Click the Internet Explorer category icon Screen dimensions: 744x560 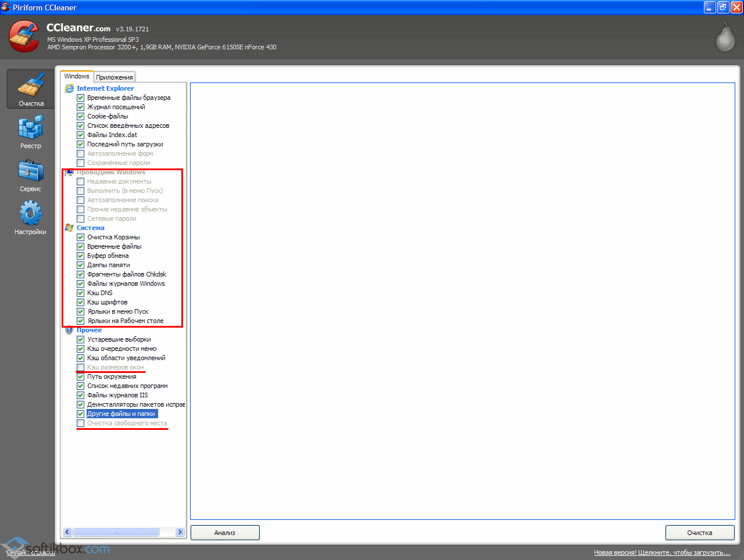click(x=69, y=88)
